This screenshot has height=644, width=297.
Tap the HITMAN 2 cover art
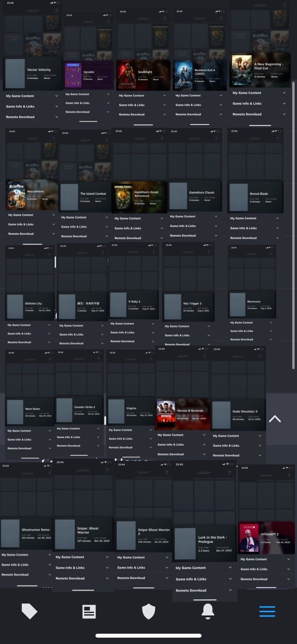(x=249, y=537)
